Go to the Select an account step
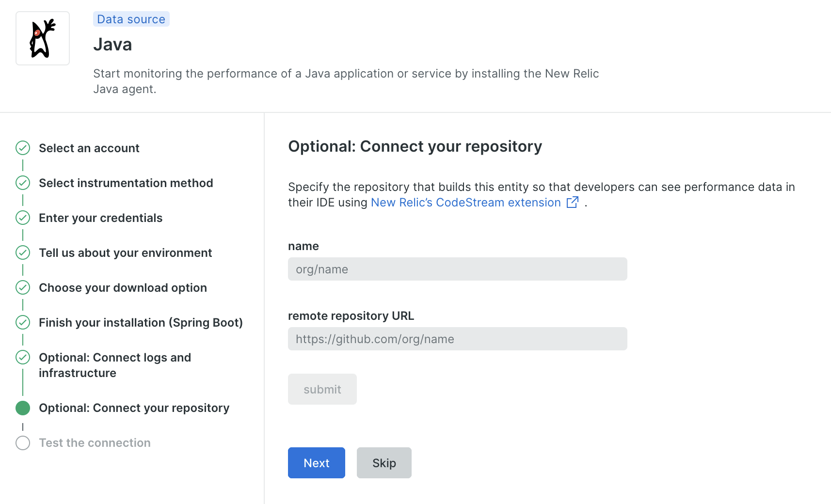 [x=89, y=148]
